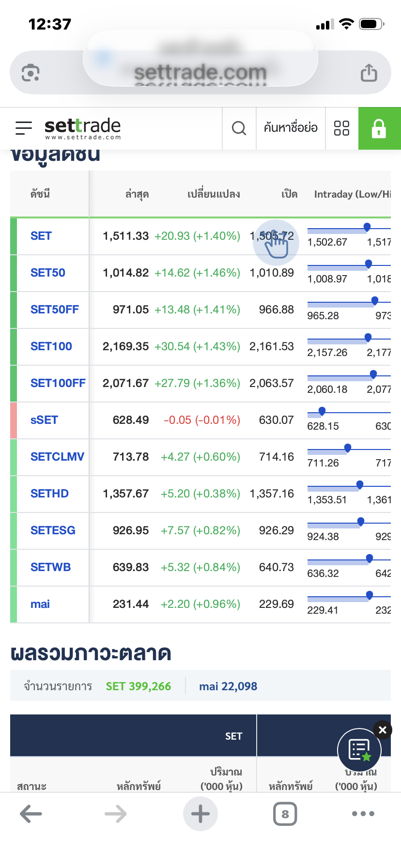Viewport: 401px width, 868px height.
Task: Open the SET50 index link
Action: tap(48, 273)
